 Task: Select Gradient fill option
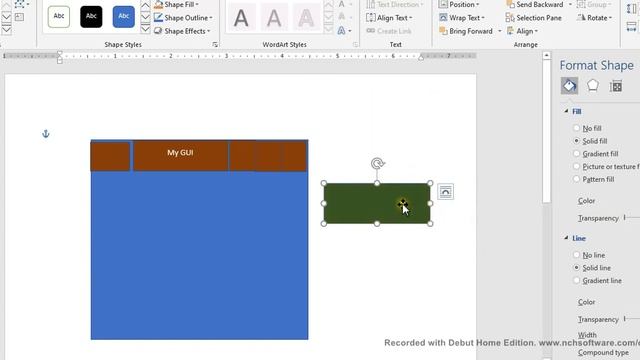click(x=596, y=153)
